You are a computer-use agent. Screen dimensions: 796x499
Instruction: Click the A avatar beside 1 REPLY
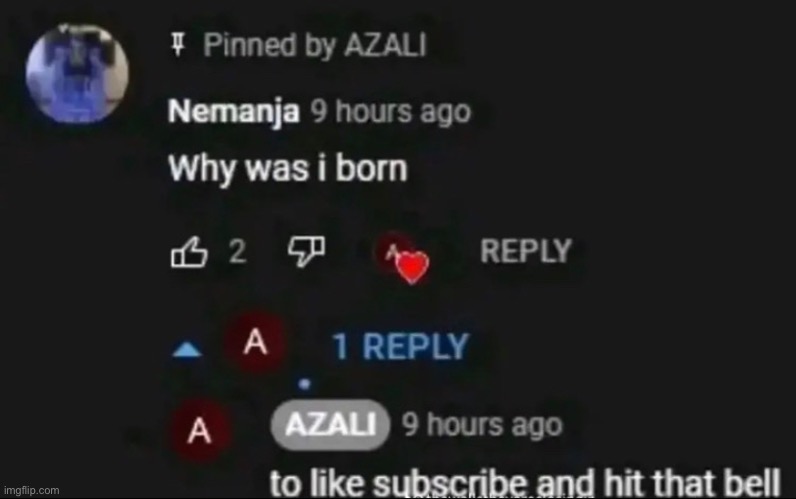pyautogui.click(x=256, y=342)
